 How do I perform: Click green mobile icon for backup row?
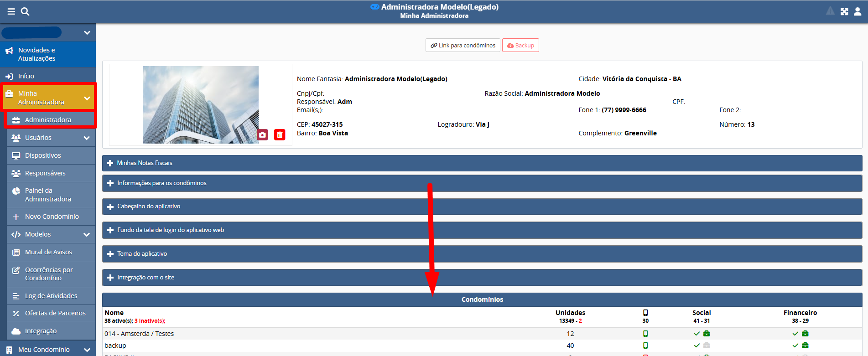point(645,346)
